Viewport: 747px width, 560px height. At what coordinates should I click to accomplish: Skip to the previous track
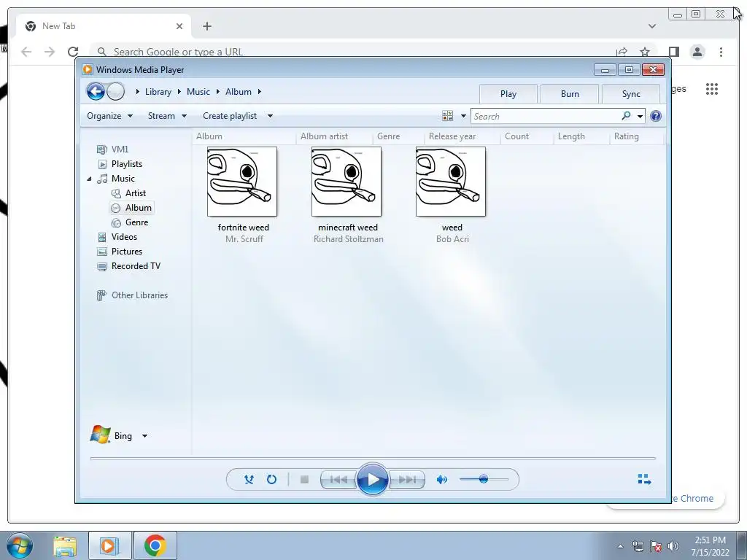point(338,480)
